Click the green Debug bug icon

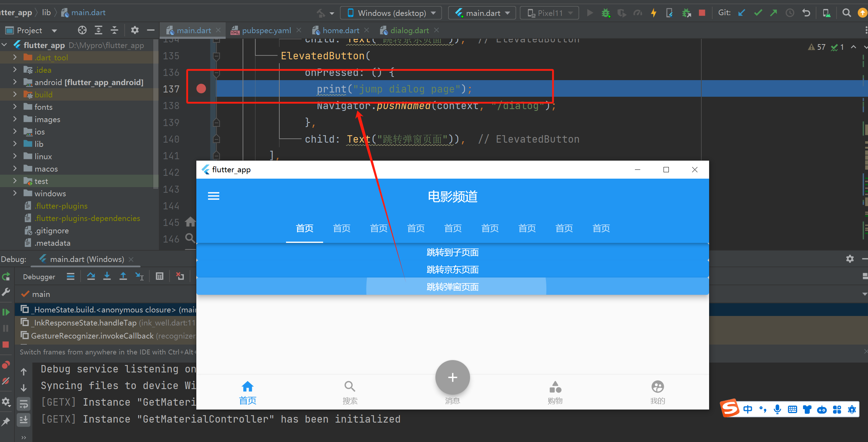tap(606, 13)
